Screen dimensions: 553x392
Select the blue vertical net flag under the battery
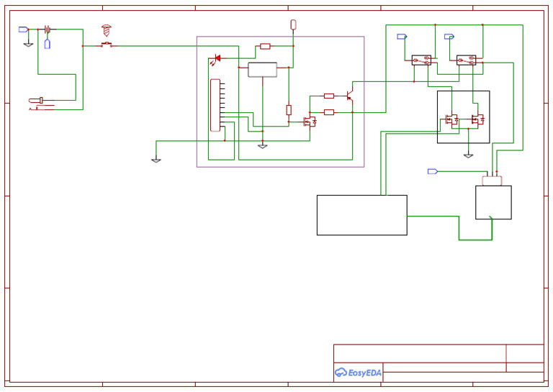48,44
